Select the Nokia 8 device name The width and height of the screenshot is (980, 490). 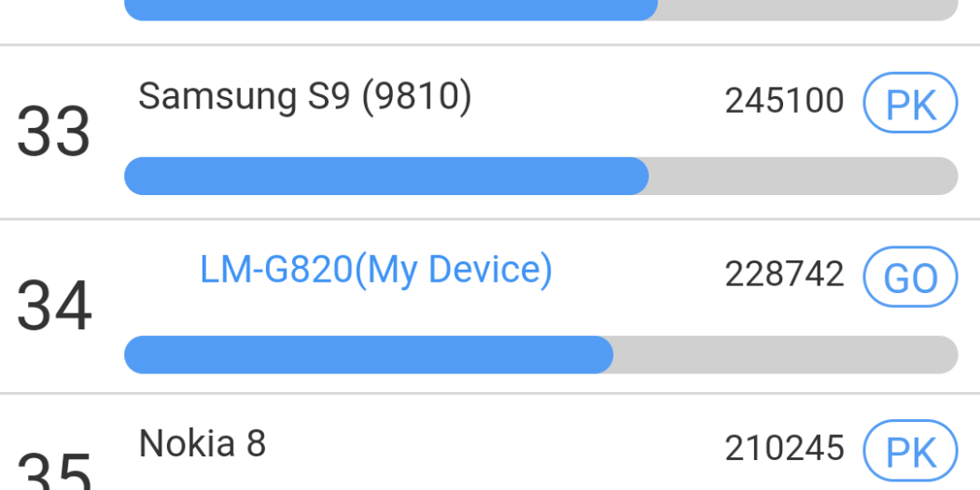[x=203, y=443]
